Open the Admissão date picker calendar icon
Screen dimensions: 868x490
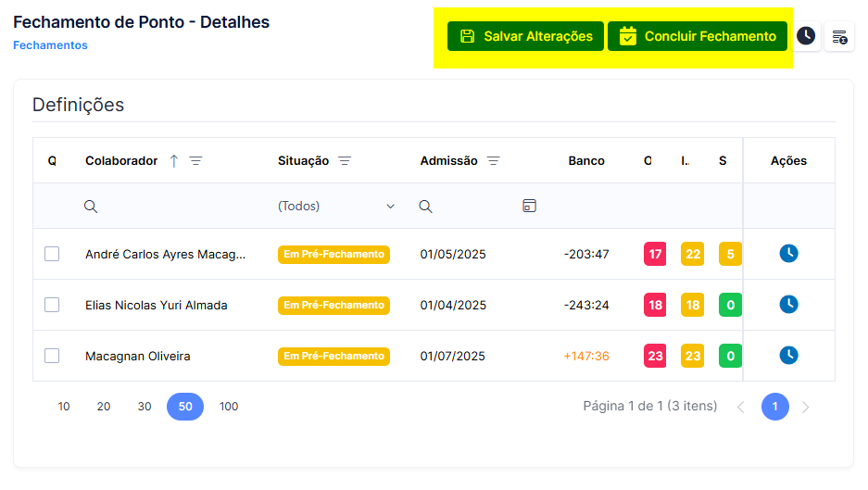click(x=529, y=206)
